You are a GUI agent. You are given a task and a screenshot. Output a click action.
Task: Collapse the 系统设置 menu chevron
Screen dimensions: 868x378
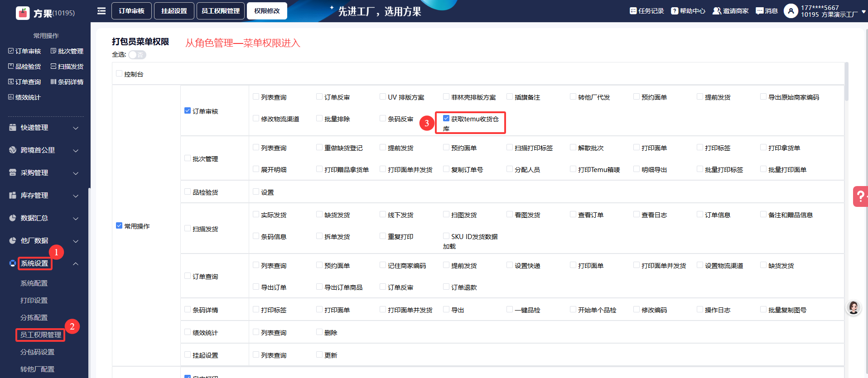tap(76, 263)
